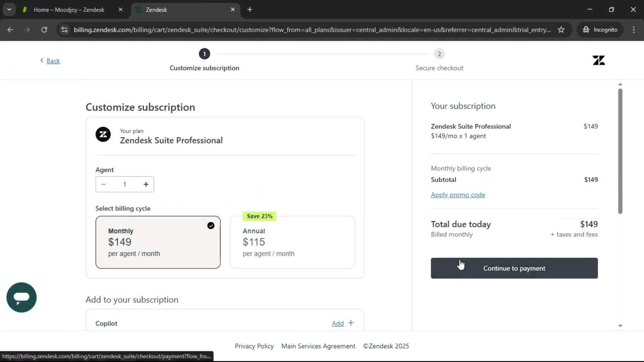Click the Save 23% badge
Viewport: 644px width, 362px height.
(x=260, y=216)
